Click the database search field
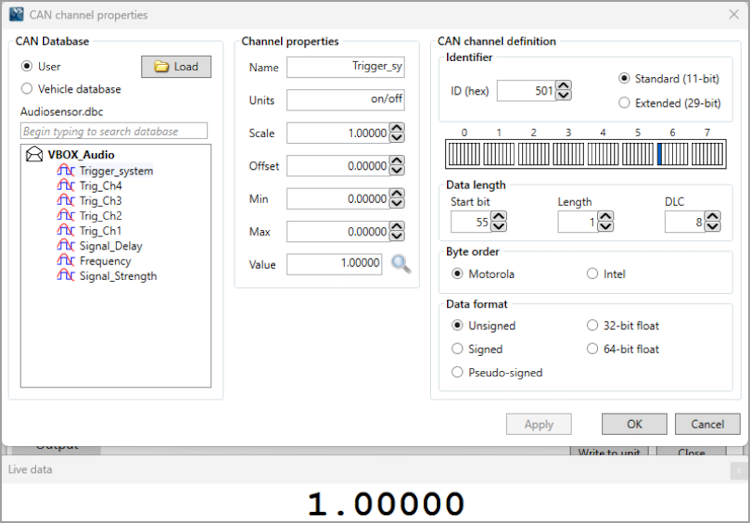The height and width of the screenshot is (523, 750). click(x=114, y=131)
